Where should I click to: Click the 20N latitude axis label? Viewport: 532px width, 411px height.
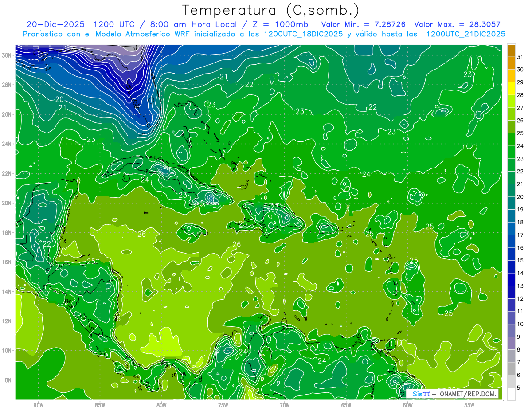(8, 203)
